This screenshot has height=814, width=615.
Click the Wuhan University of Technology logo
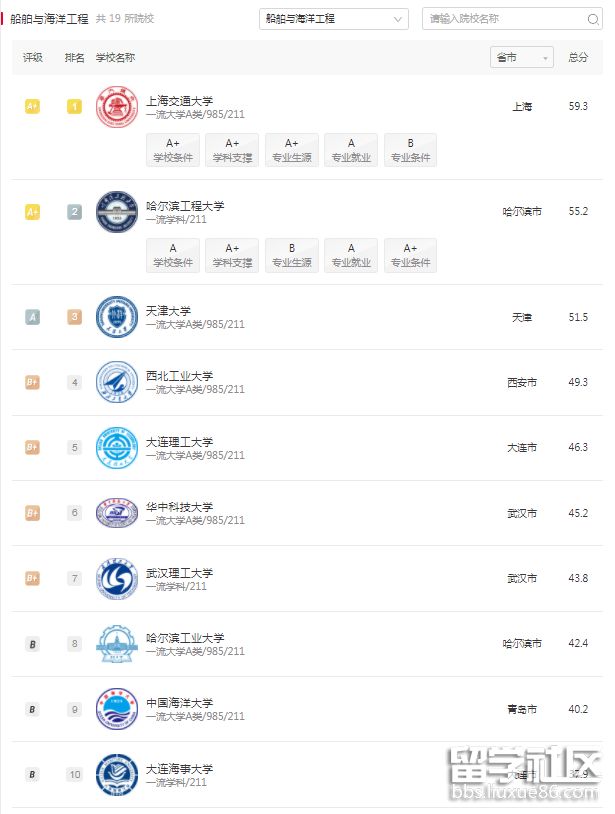[116, 578]
